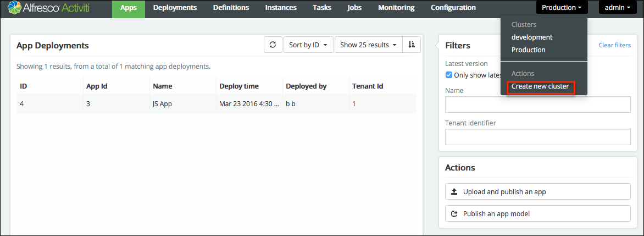Click in the Name filter input field
Screen dimensions: 644x236
pos(537,105)
